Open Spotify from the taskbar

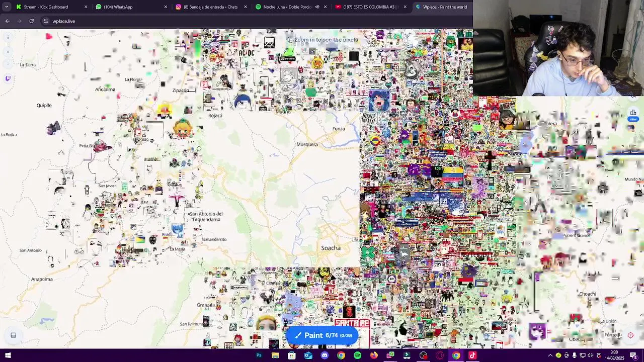point(357,355)
